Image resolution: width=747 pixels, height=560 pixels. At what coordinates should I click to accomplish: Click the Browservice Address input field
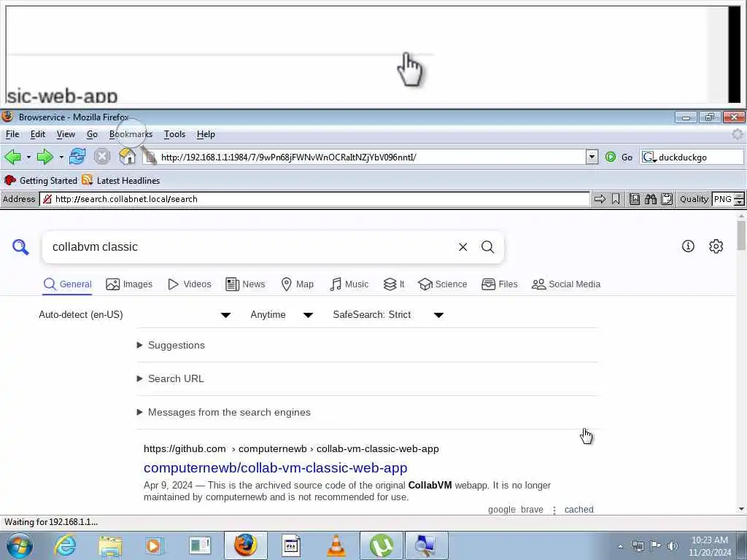click(315, 199)
